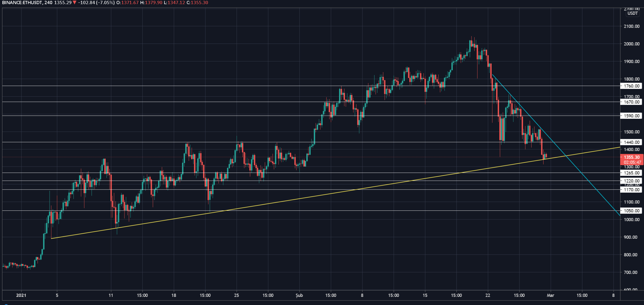Click the 2021 year label on time axis

coord(21,296)
